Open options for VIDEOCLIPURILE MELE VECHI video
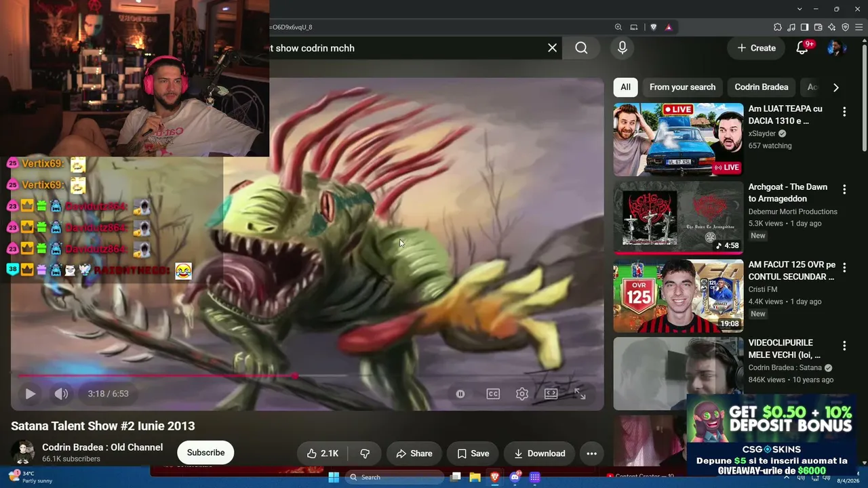 coord(844,346)
